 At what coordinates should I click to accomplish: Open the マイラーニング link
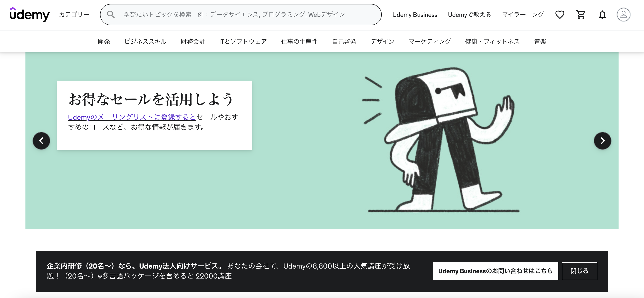click(523, 14)
